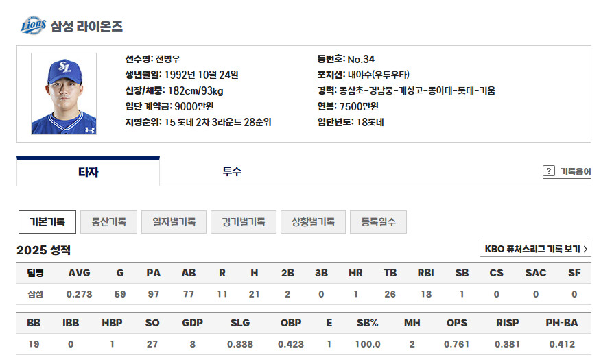
Task: Click the RISP column header
Action: [508, 323]
